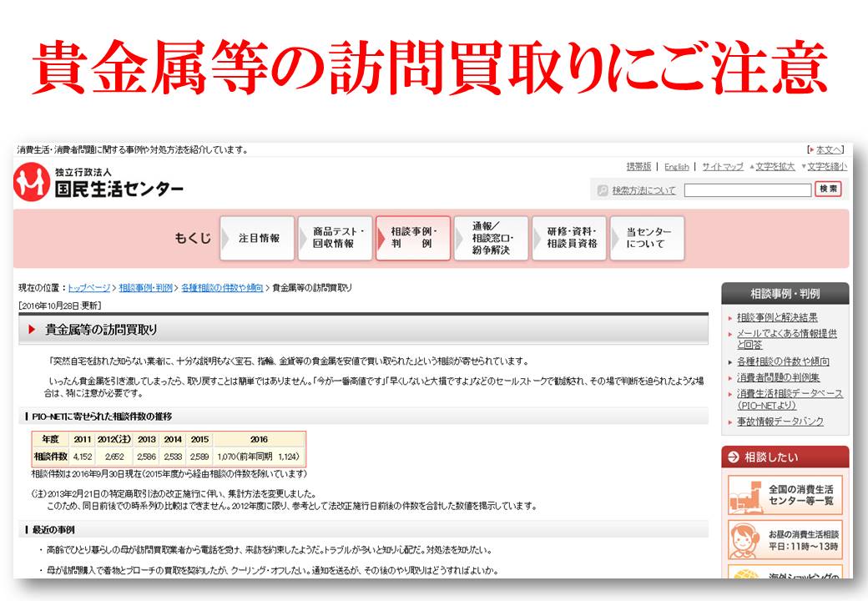Open the 全国の消費生活センター等一覧 banner
This screenshot has width=868, height=601.
click(785, 495)
